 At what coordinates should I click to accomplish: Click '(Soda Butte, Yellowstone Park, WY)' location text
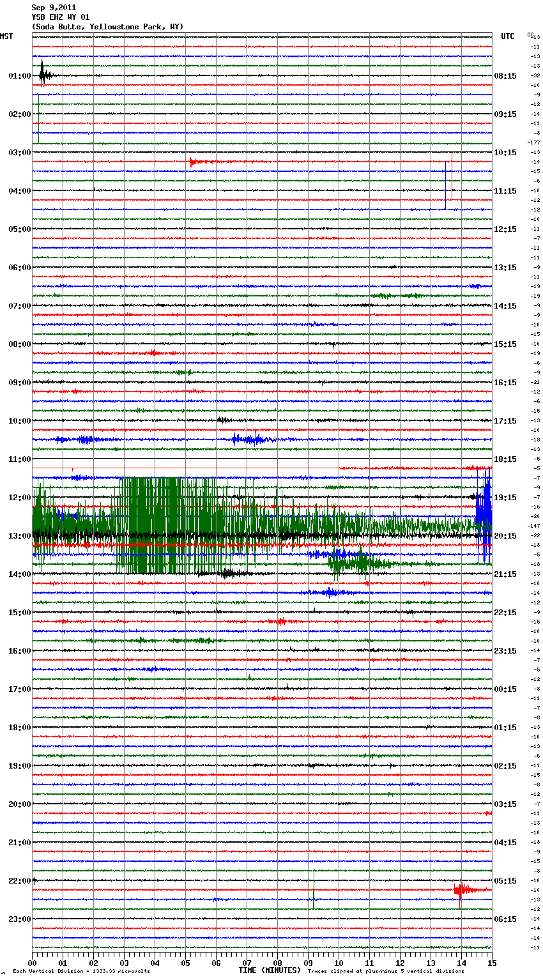(x=107, y=27)
